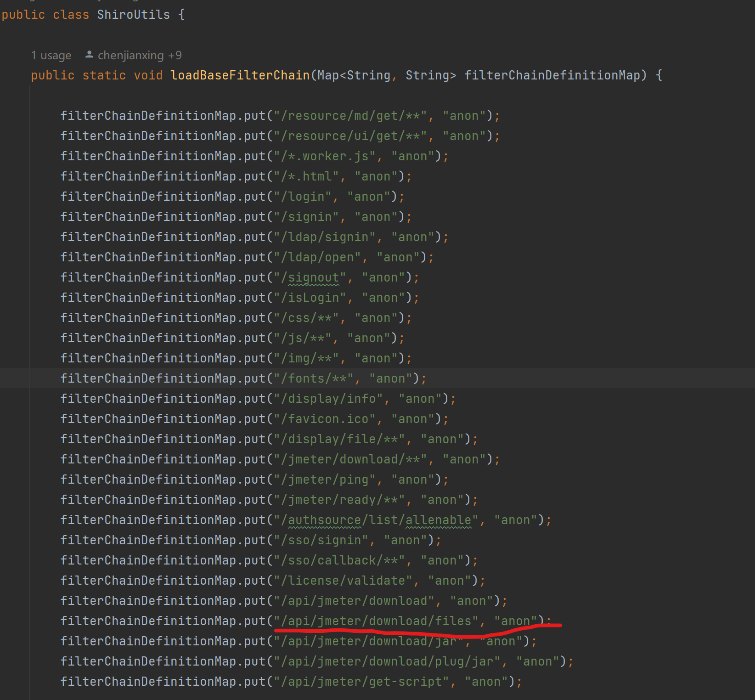Click the "/*.worker.js" string

click(x=325, y=156)
